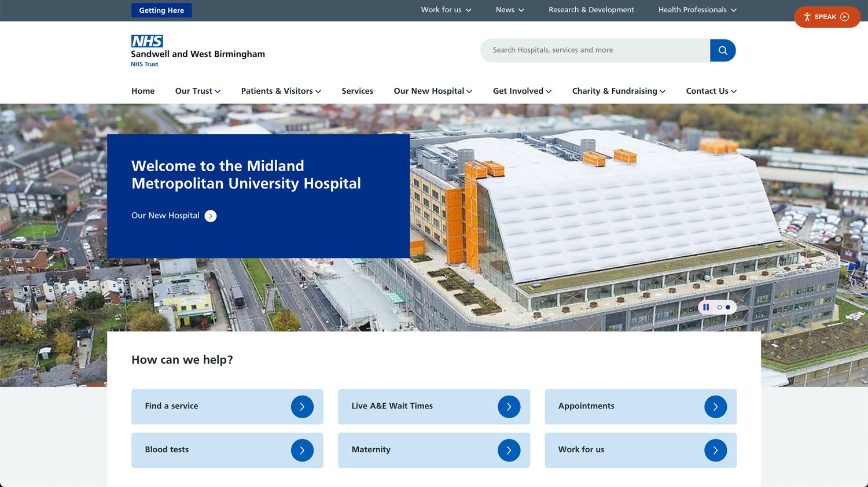
Task: Expand the Patients & Visitors menu
Action: point(281,91)
